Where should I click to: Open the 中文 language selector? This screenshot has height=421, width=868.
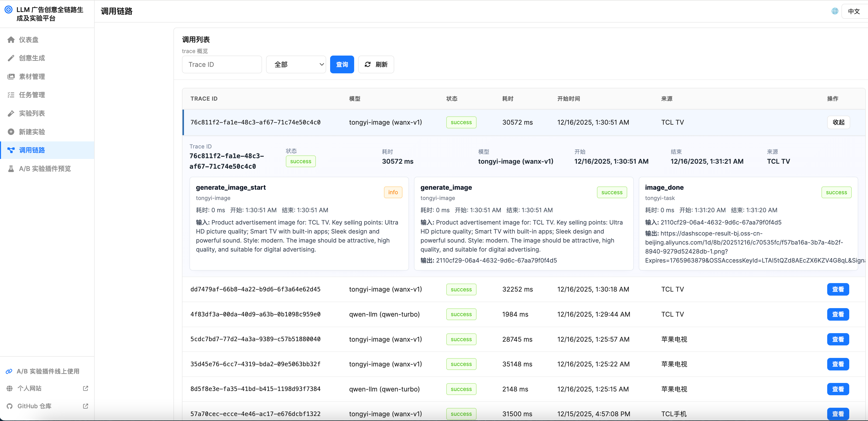[x=854, y=11]
